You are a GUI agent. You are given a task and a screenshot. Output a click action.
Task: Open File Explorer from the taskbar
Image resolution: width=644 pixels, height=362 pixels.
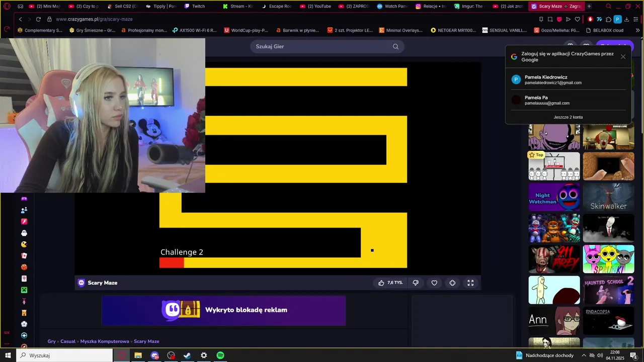[138, 355]
